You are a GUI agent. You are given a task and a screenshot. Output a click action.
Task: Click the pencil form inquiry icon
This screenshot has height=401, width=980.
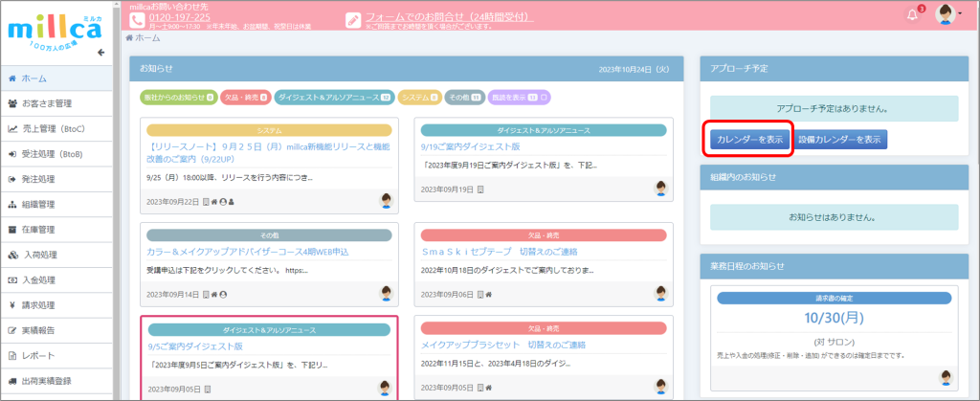coord(353,19)
